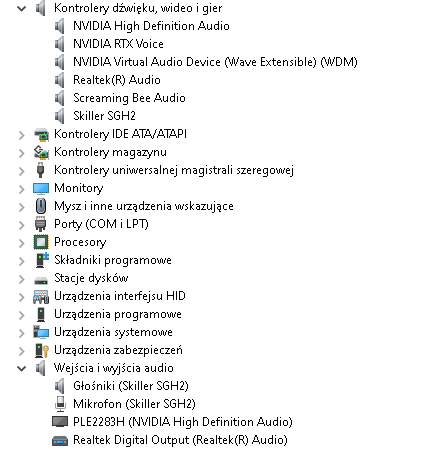Expand the Składniki programowe category
Screen dimensions: 433x454
[x=22, y=261]
